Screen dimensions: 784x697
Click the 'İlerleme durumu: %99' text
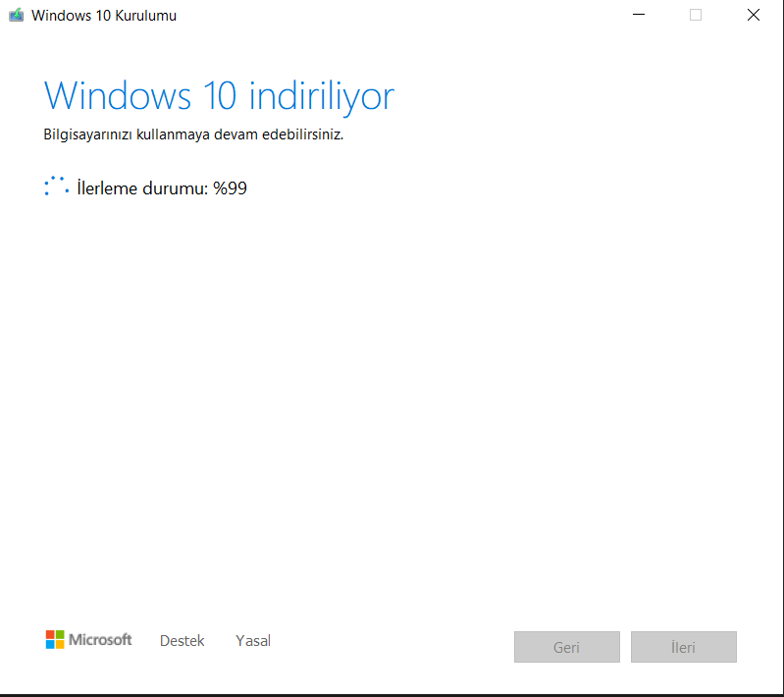click(x=162, y=188)
